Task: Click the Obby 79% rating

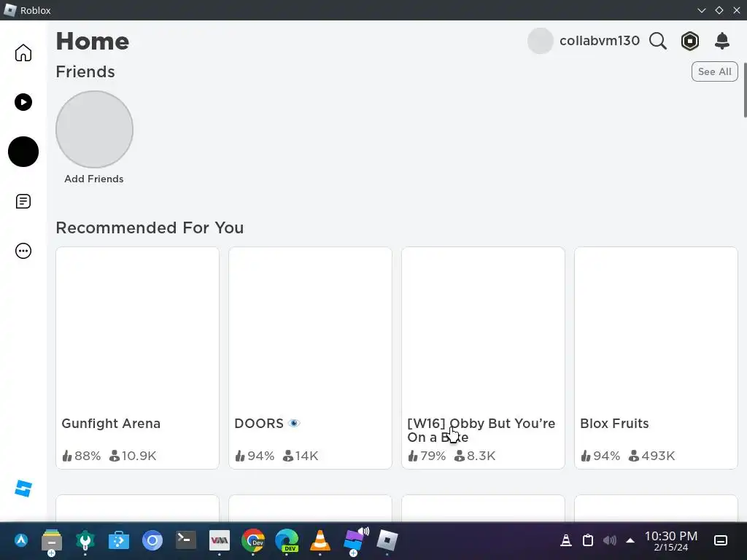Action: click(427, 456)
